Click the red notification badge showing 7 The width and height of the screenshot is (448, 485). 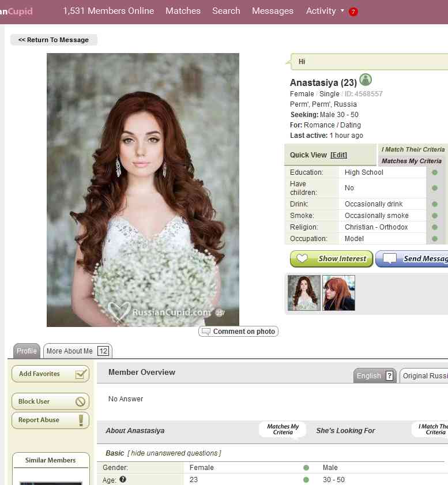[x=353, y=12]
